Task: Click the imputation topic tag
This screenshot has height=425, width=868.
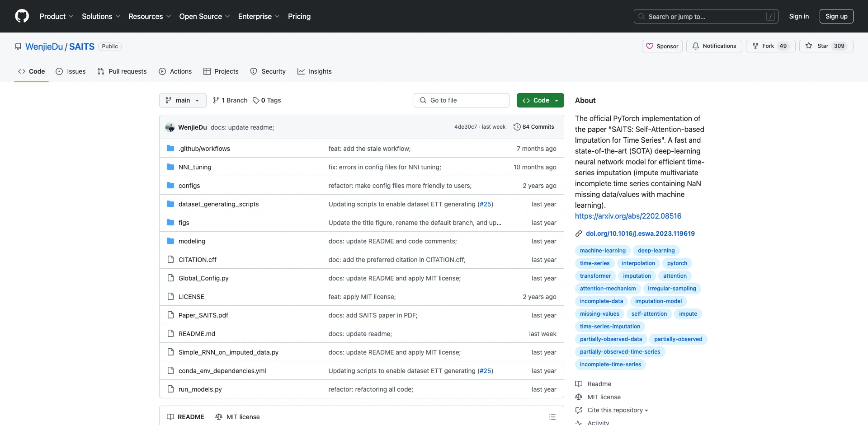Action: [637, 276]
